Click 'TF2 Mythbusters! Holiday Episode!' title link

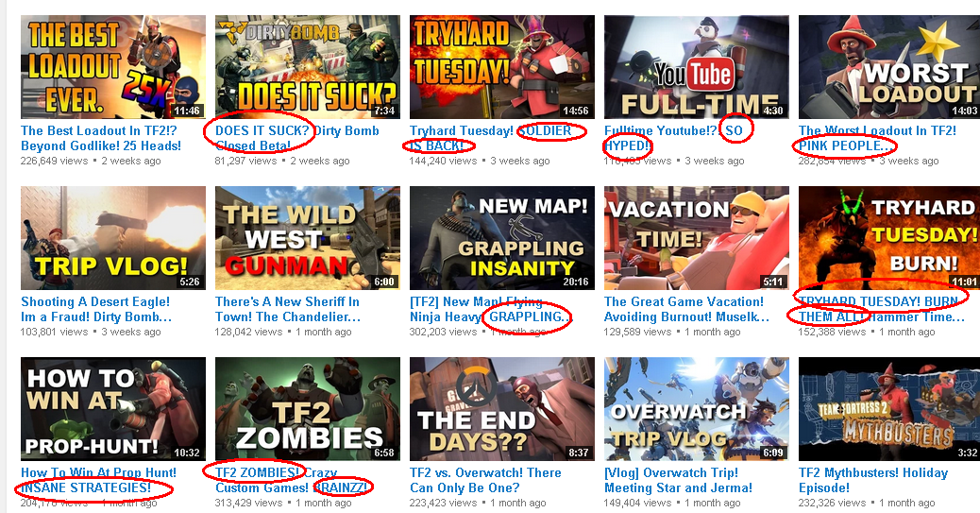(873, 480)
